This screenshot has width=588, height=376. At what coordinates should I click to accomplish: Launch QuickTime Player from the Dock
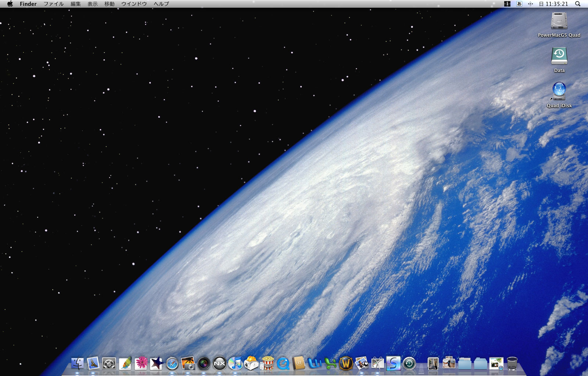coord(283,364)
